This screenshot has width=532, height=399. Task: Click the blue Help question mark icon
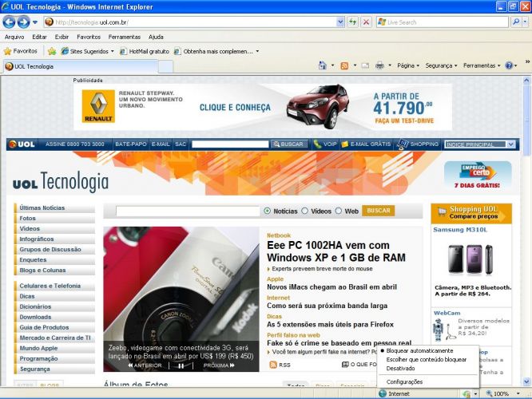(509, 65)
